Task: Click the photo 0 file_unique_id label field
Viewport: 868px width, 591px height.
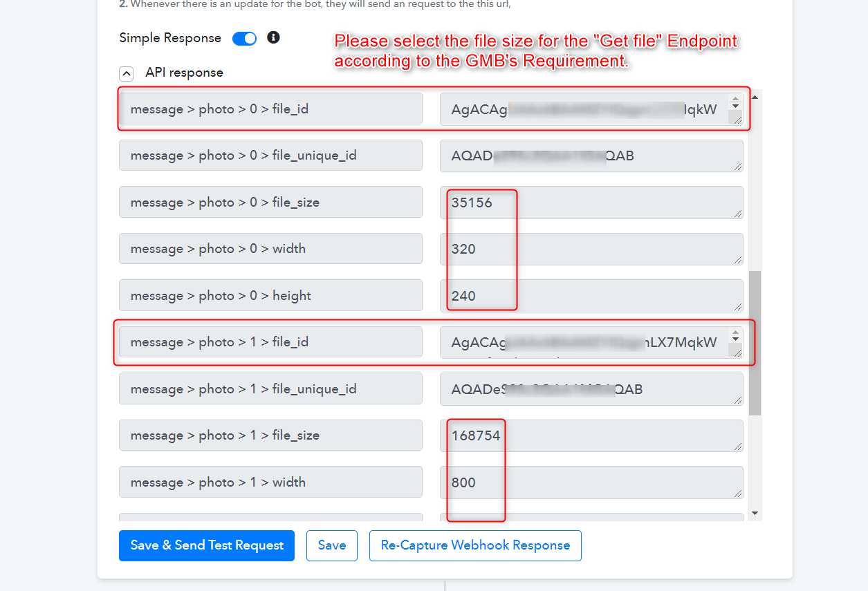Action: point(270,156)
